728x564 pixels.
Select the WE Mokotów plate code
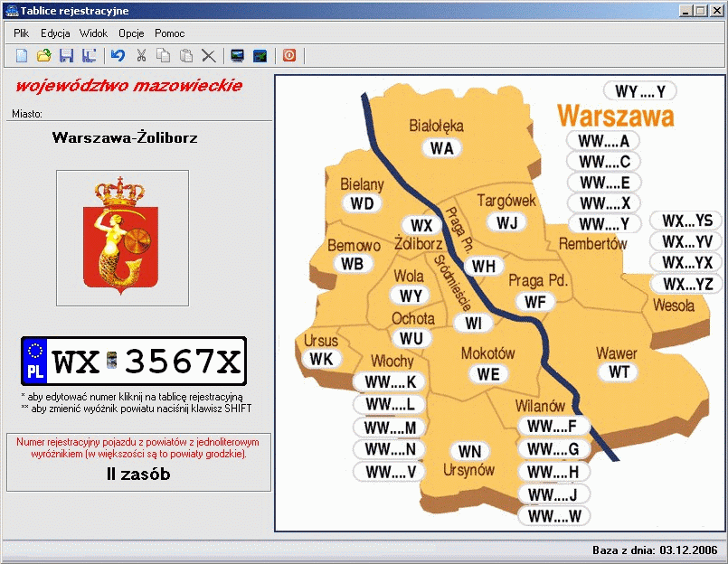click(487, 373)
